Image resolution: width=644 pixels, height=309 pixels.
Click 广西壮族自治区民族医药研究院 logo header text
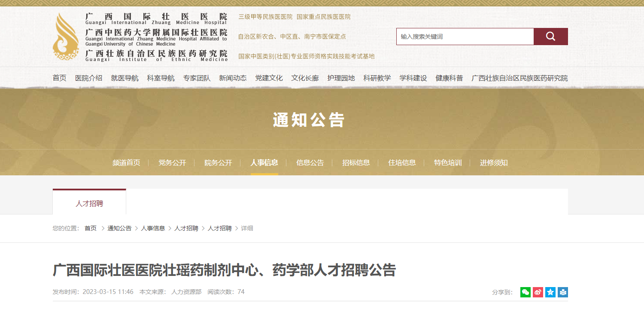pos(156,53)
